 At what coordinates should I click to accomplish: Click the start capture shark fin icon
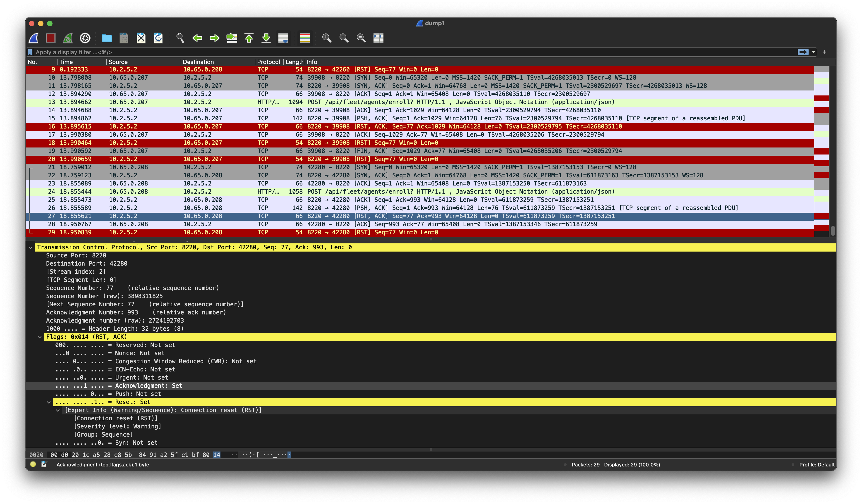pos(34,38)
